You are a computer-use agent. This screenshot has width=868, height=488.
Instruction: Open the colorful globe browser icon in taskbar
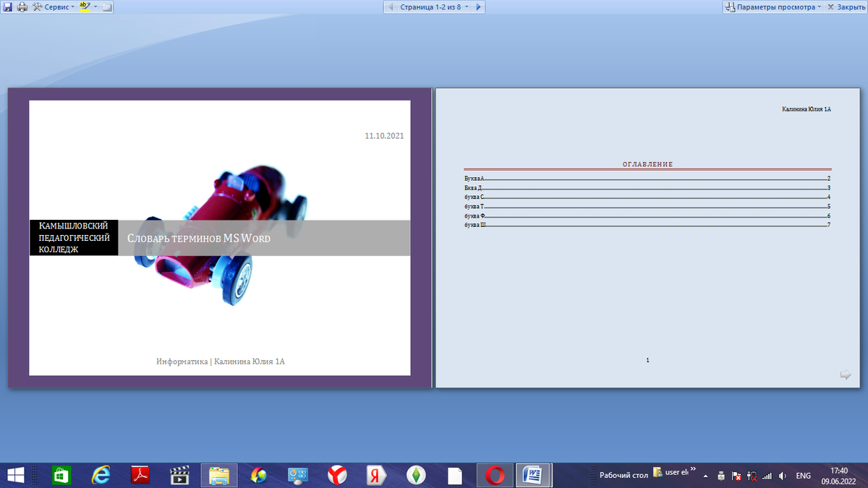(258, 475)
